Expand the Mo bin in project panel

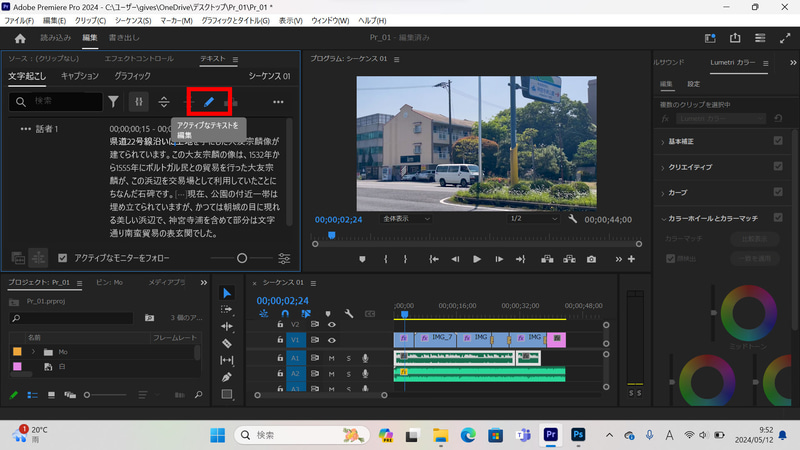point(34,352)
